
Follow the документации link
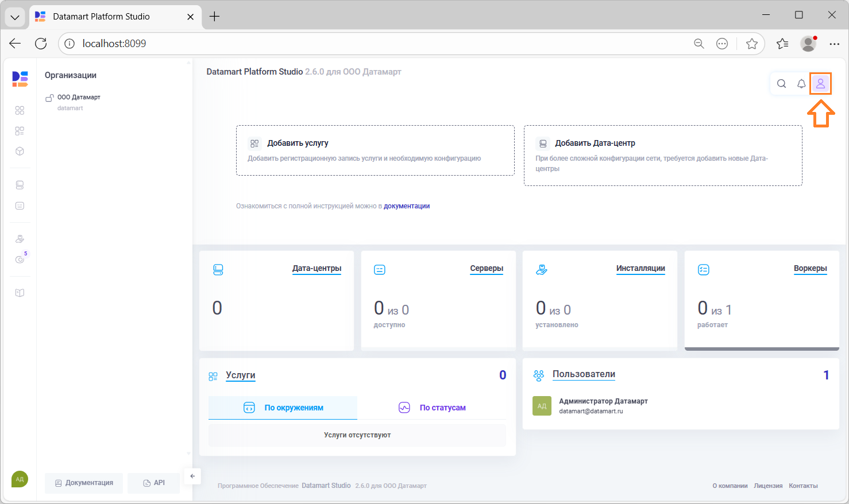coord(407,206)
